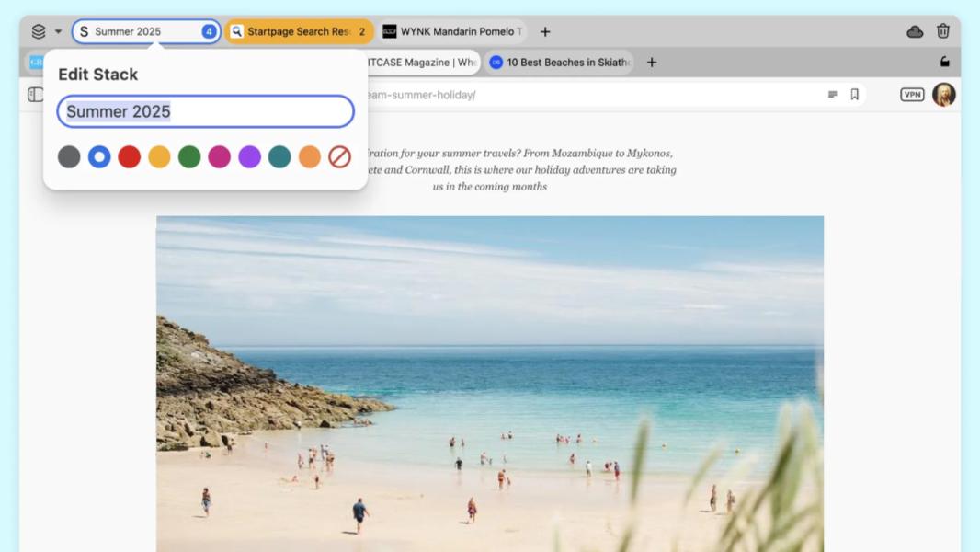980x552 pixels.
Task: Click the unlocked padlock icon in tab row
Action: [945, 62]
